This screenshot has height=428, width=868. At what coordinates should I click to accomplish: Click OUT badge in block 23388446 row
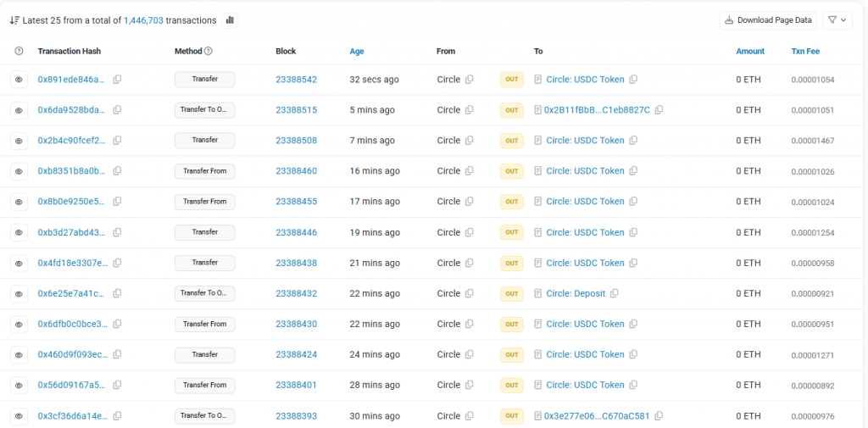(511, 232)
